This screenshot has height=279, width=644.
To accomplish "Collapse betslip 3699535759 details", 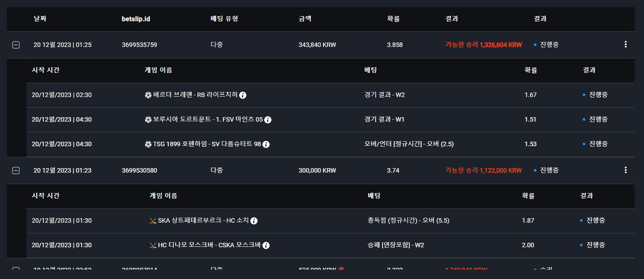I will pyautogui.click(x=16, y=45).
